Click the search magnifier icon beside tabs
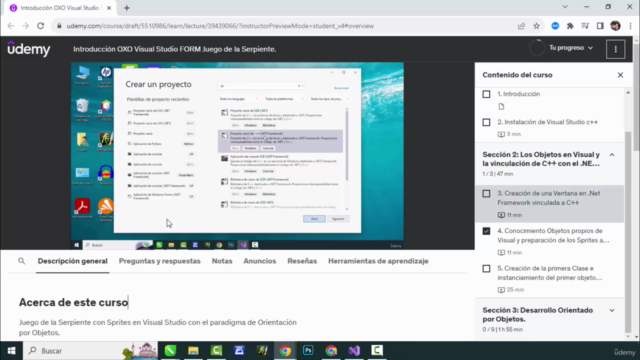 click(22, 261)
